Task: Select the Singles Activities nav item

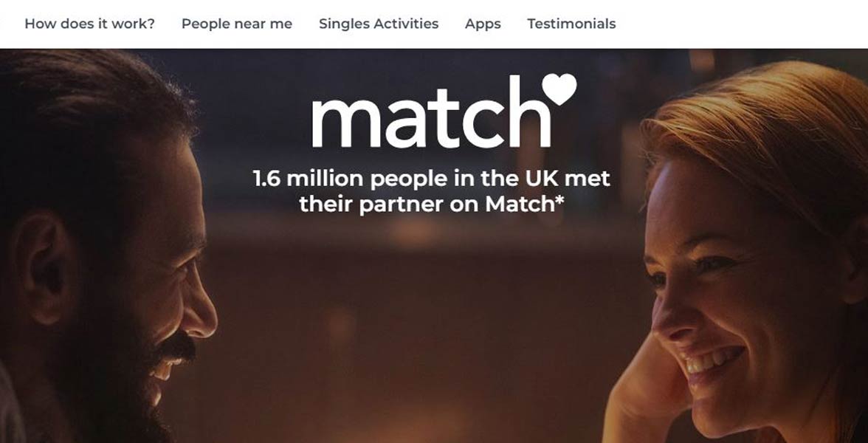Action: click(379, 24)
